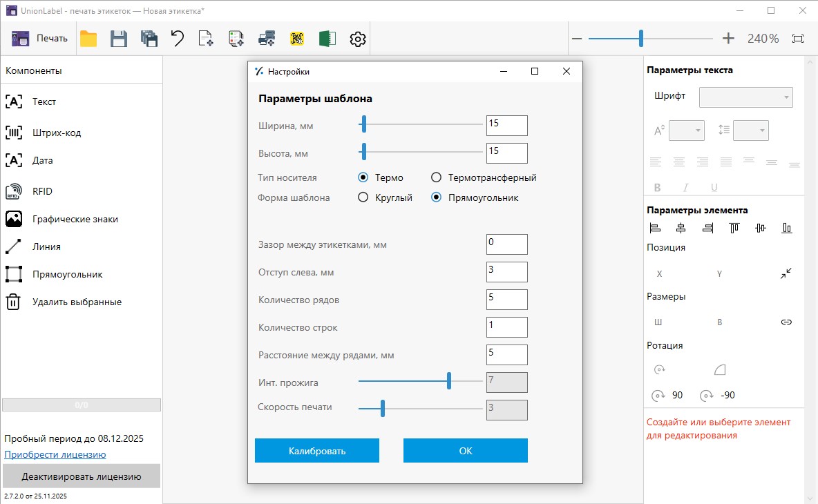Click the Печать print button
The width and height of the screenshot is (818, 504).
coord(40,39)
